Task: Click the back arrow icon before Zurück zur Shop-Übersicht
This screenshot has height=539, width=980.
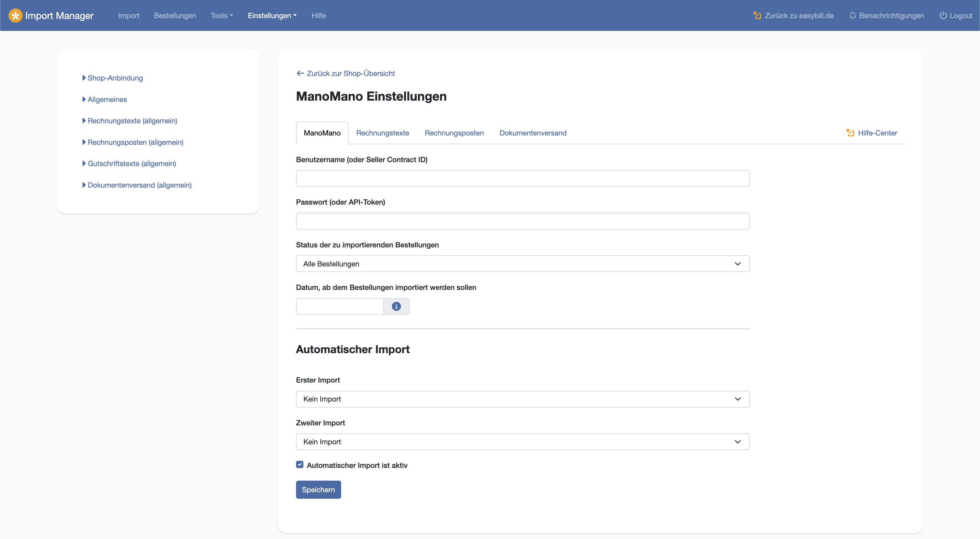Action: click(x=300, y=73)
